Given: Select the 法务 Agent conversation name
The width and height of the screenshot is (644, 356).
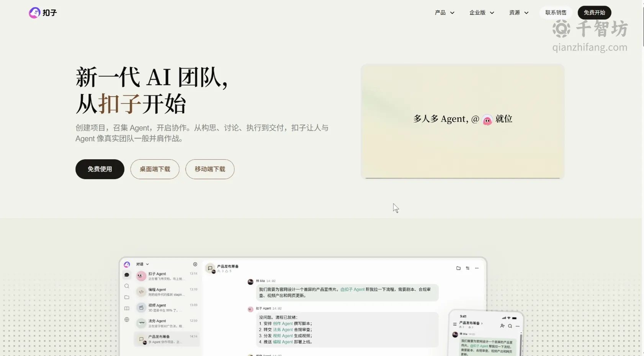Looking at the screenshot, I should [x=157, y=321].
